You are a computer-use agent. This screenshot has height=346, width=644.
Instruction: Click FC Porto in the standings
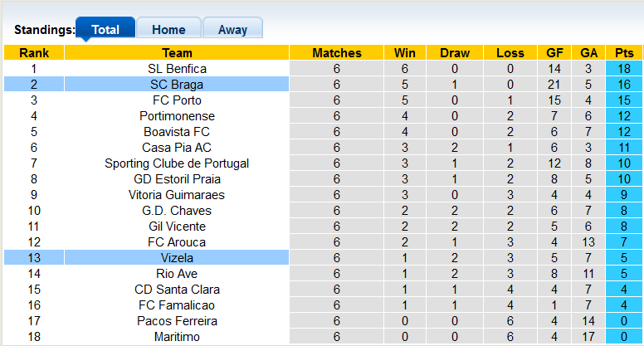pyautogui.click(x=177, y=100)
